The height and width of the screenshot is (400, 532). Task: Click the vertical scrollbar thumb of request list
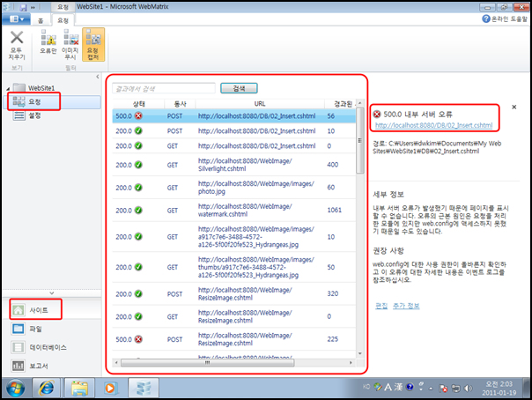(x=360, y=140)
